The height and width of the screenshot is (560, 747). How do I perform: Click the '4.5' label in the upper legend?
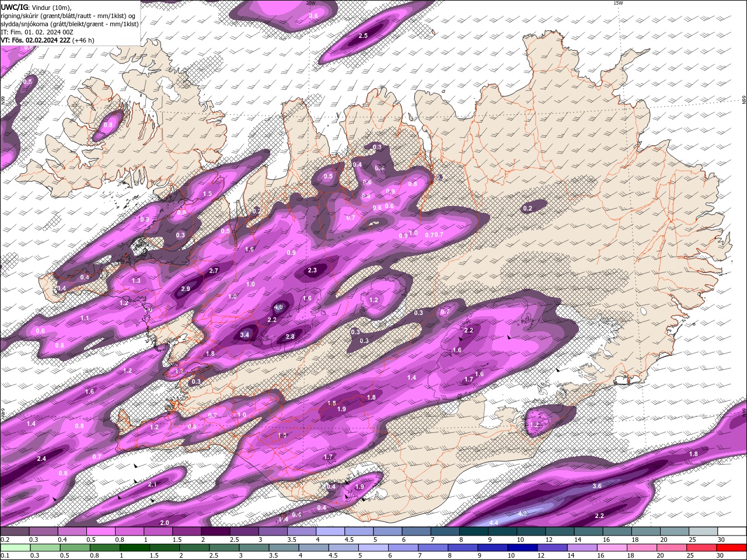pos(349,540)
